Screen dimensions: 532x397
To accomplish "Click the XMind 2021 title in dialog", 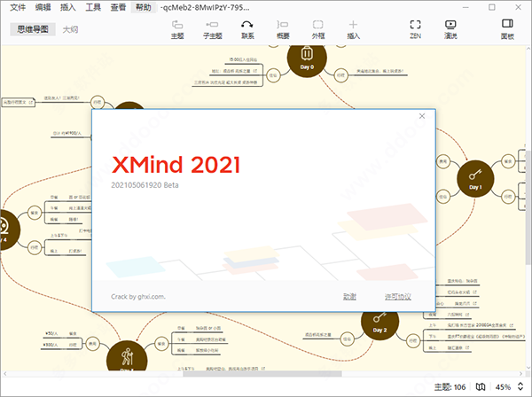I will coord(176,165).
